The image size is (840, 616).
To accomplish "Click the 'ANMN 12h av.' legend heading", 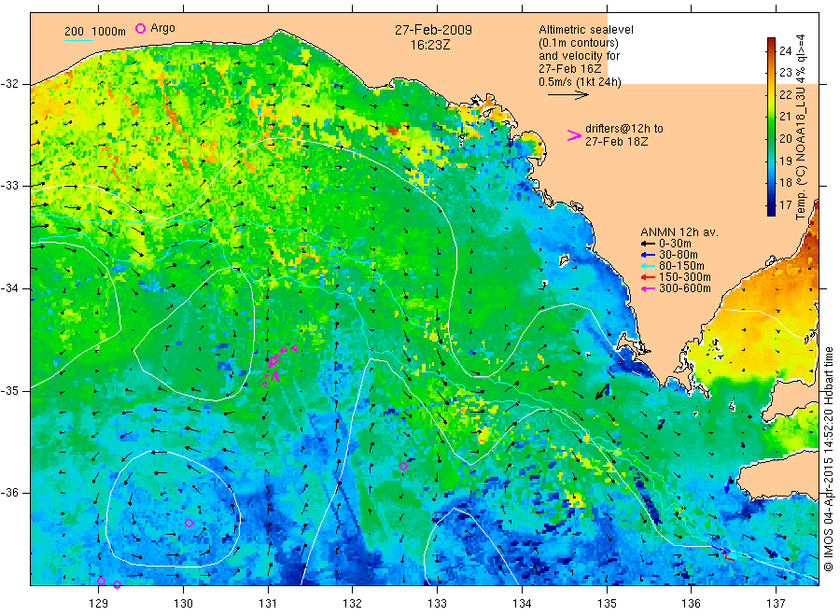I will point(679,232).
